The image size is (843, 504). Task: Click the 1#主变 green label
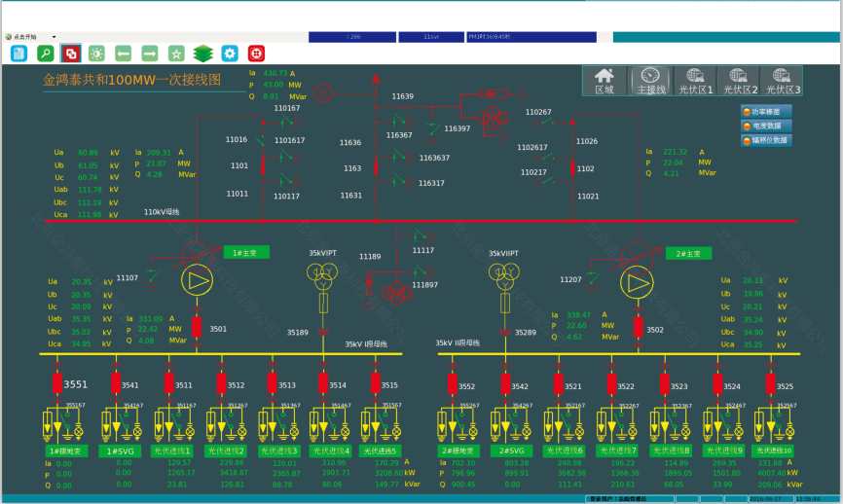245,253
